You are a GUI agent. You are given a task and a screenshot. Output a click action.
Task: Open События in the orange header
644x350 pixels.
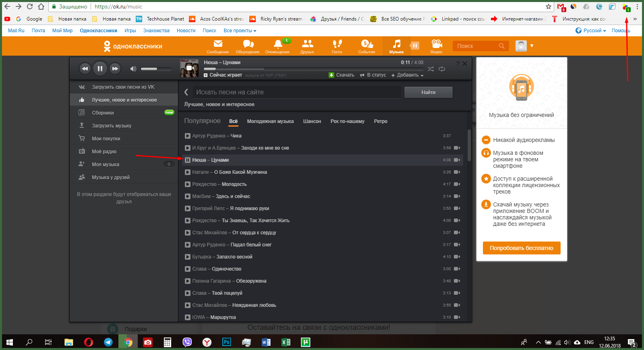point(367,46)
